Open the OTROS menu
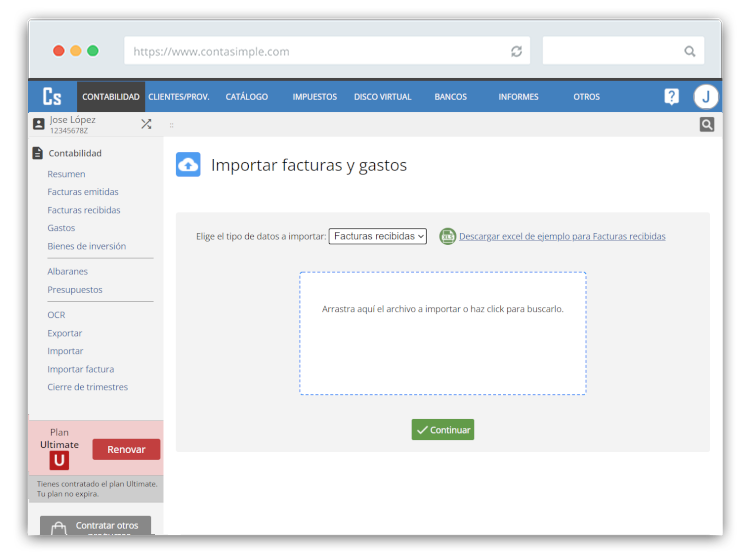750x552 pixels. click(x=586, y=97)
